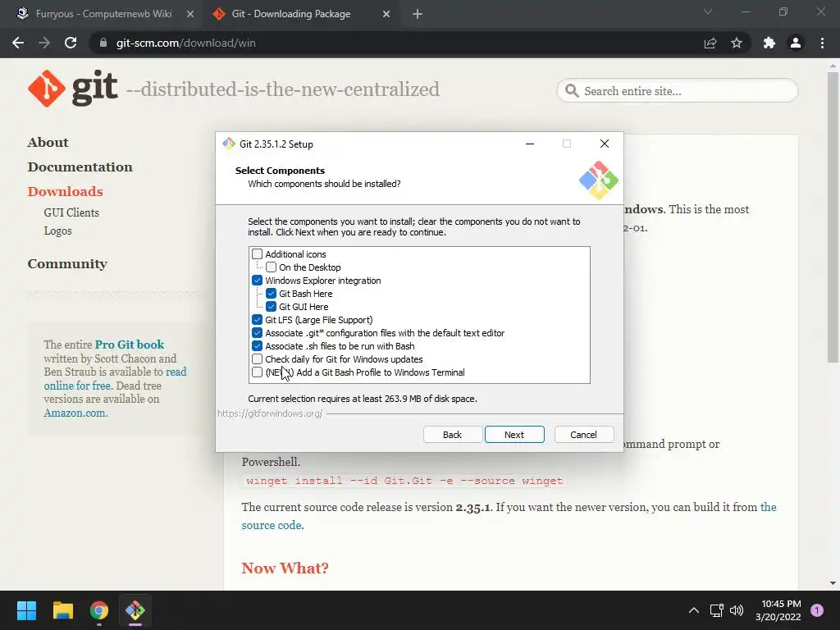Enable the Additional icons checkbox

[257, 254]
